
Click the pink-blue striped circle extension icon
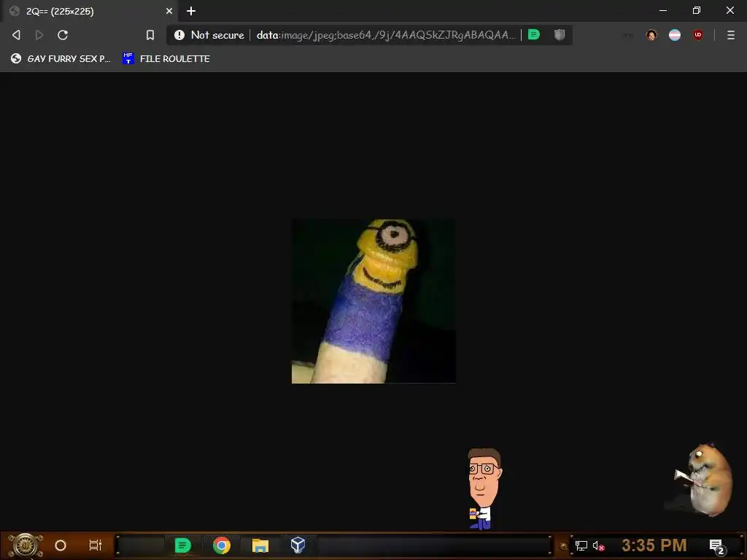pos(675,35)
